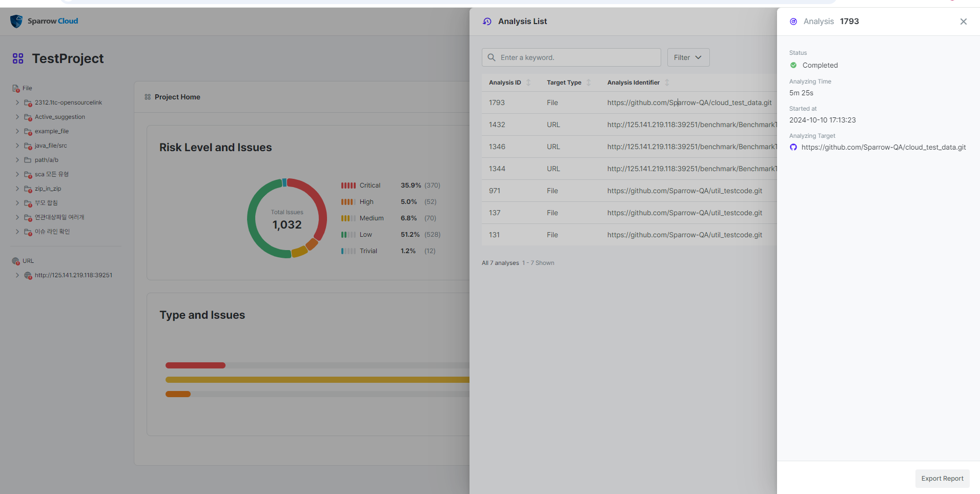Sort by Target Type column arrows
Image resolution: width=980 pixels, height=494 pixels.
588,83
